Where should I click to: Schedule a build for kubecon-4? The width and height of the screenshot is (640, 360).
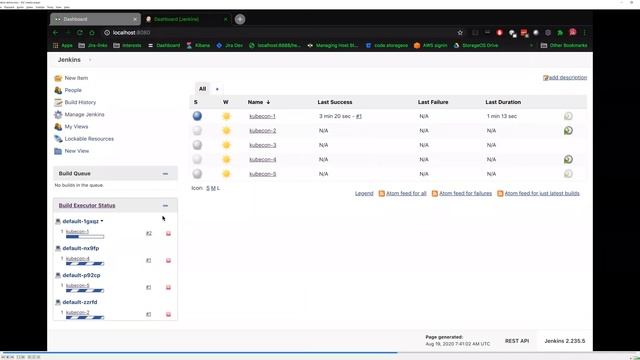tap(568, 160)
